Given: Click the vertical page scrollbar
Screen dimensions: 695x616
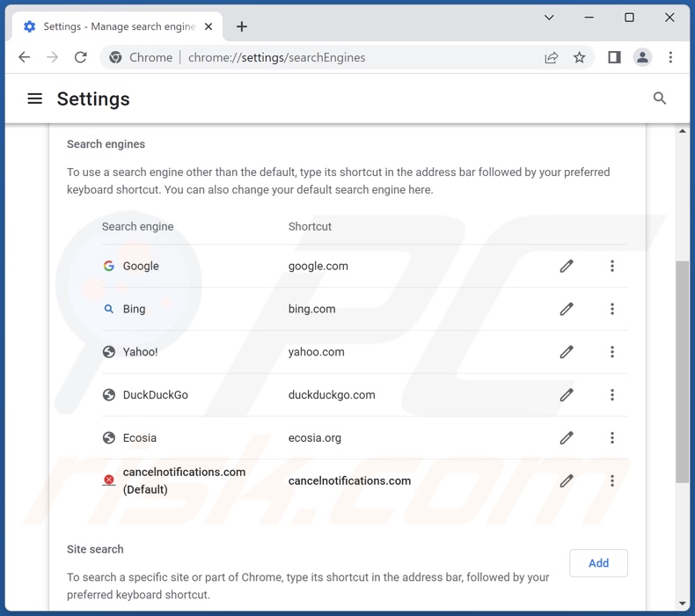Looking at the screenshot, I should coord(683,370).
